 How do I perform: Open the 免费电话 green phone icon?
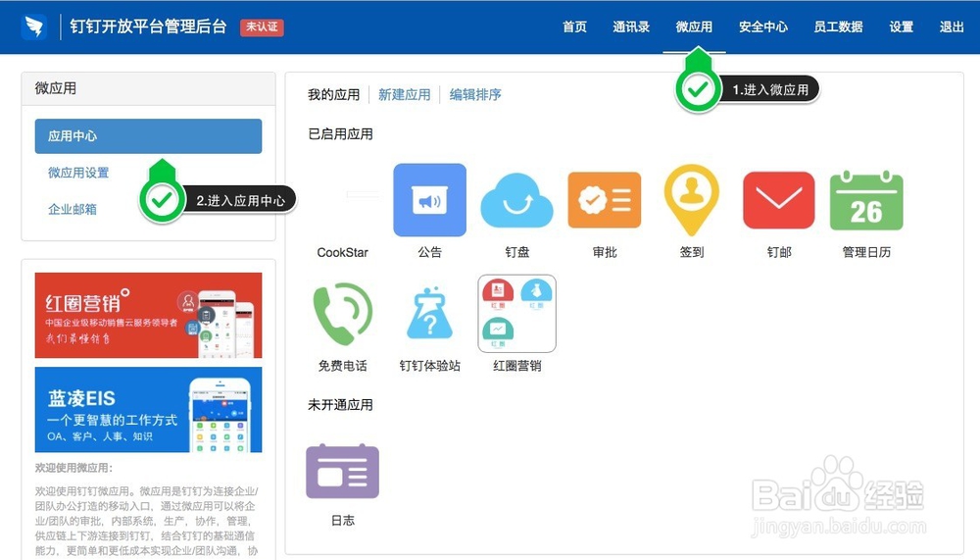(342, 314)
